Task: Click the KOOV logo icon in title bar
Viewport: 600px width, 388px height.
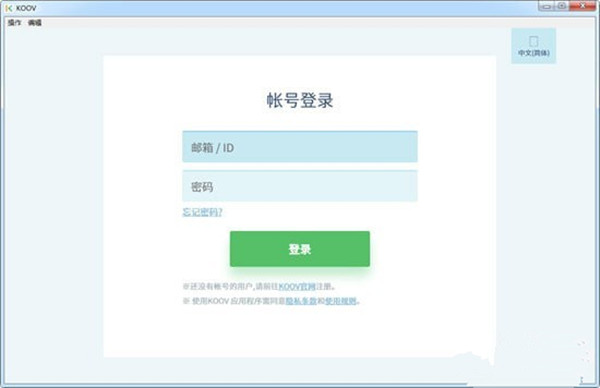Action: pyautogui.click(x=9, y=8)
